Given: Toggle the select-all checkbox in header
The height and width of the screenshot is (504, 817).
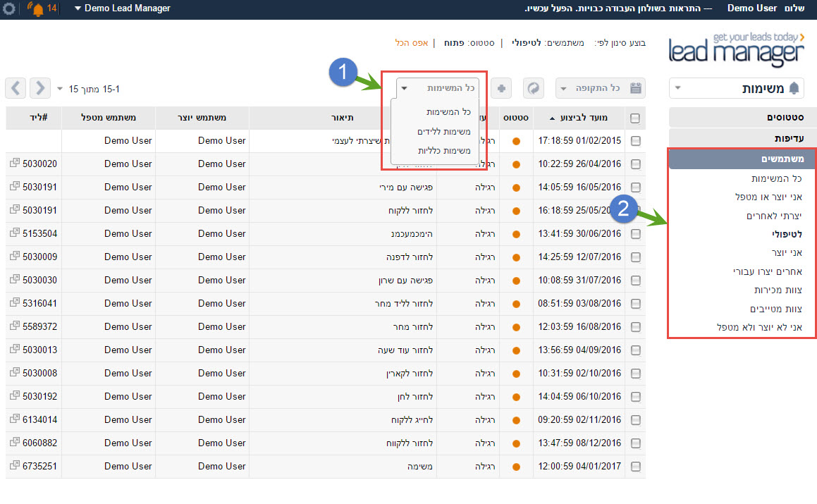Looking at the screenshot, I should click(x=635, y=118).
